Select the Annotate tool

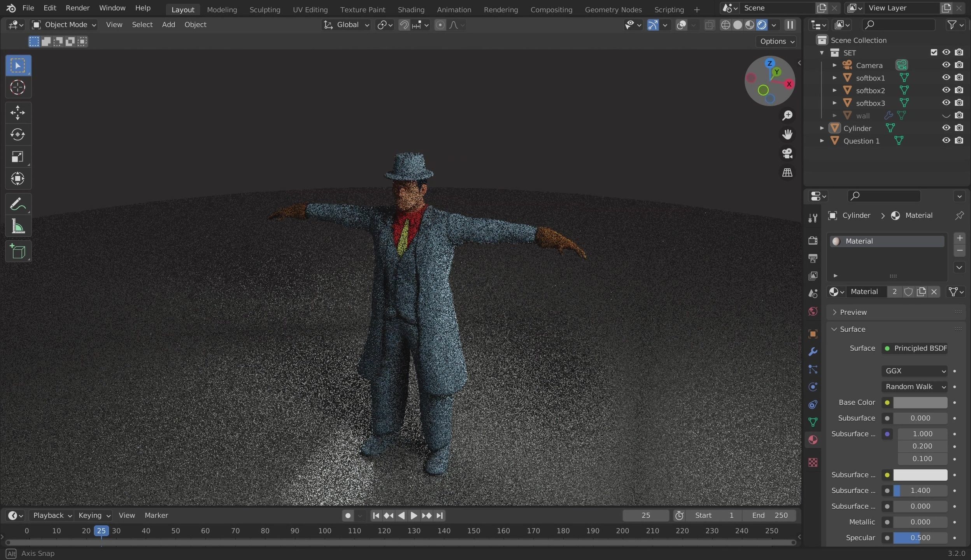[x=18, y=203]
